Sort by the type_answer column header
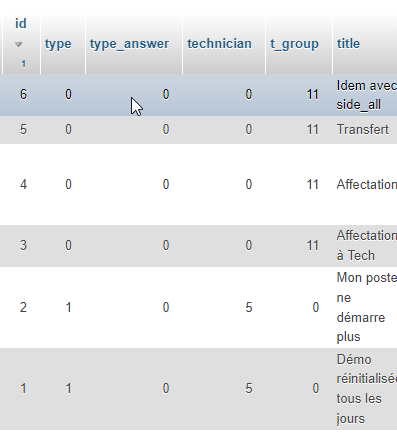Image resolution: width=397 pixels, height=433 pixels. [129, 44]
